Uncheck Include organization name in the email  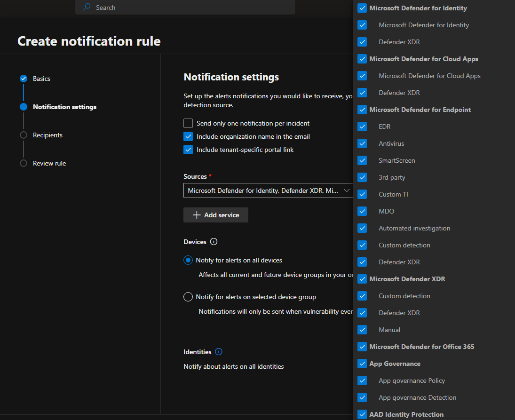[x=188, y=136]
